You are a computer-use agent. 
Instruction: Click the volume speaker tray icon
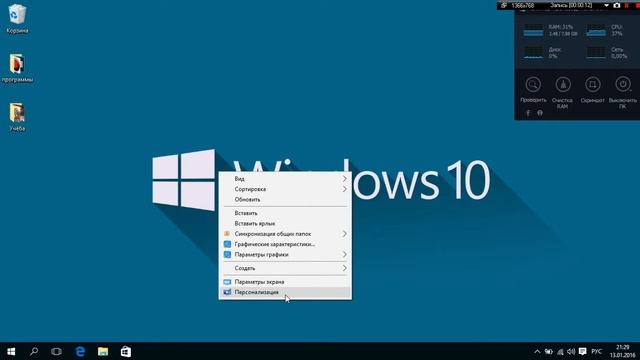(571, 351)
